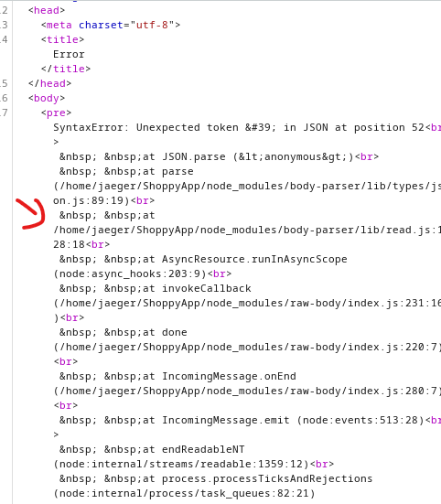Click the opening title tag

[x=63, y=39]
